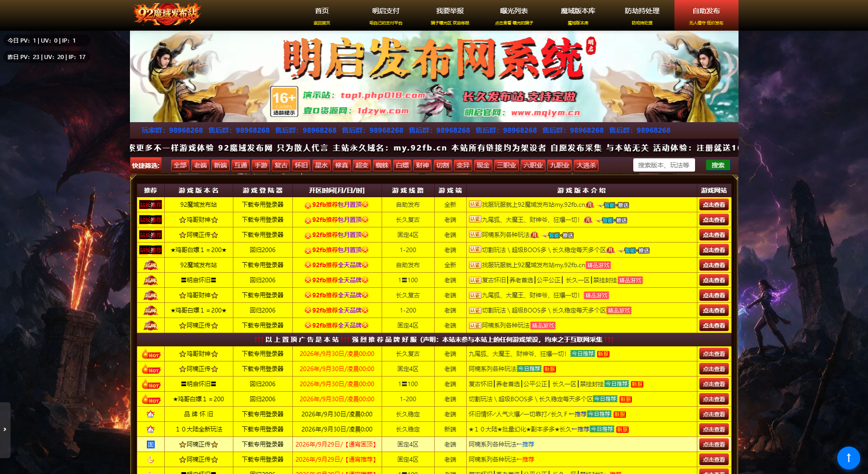Expand the left-edge side panel arrow

click(5, 430)
